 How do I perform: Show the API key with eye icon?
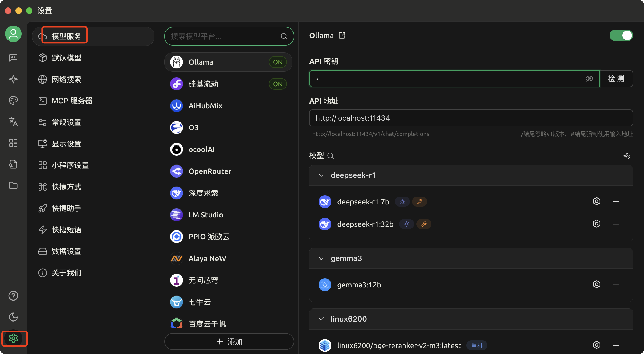coord(589,79)
